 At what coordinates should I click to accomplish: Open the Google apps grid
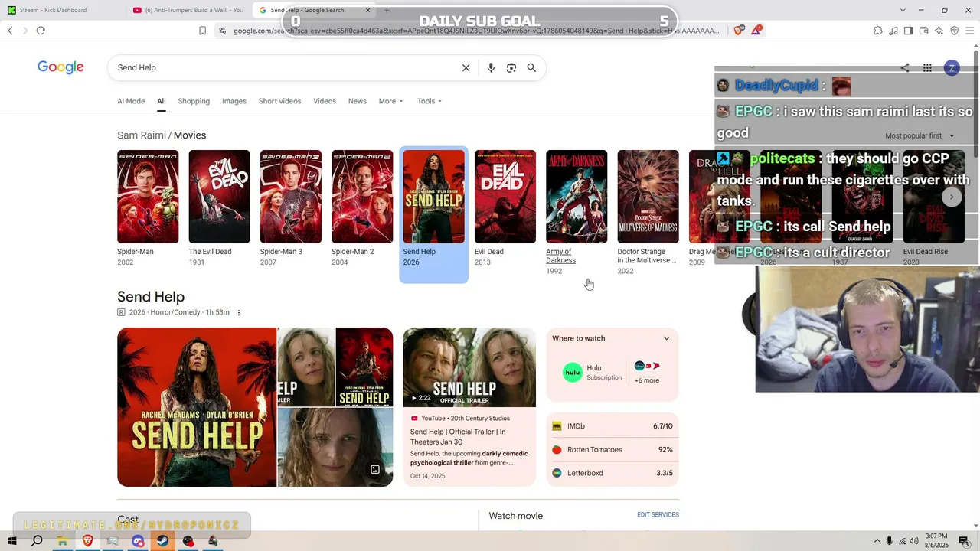coord(927,68)
